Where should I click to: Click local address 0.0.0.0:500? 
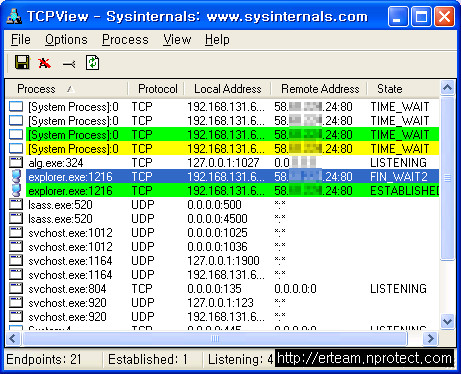click(x=214, y=205)
